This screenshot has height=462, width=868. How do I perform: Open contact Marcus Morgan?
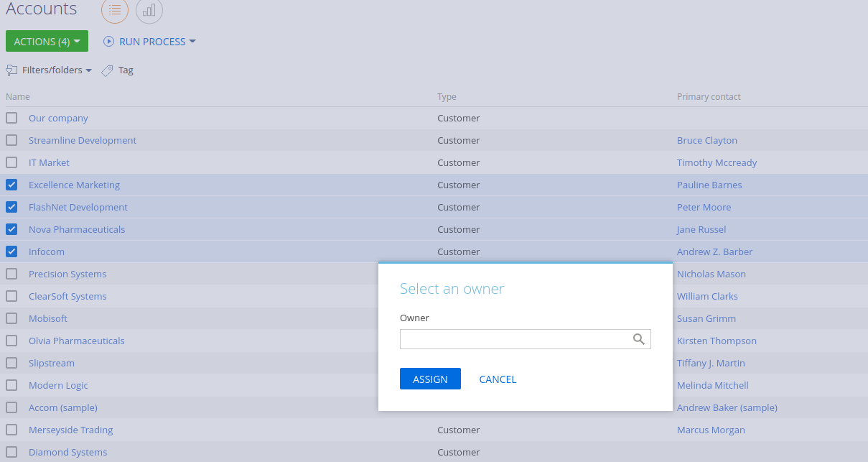[711, 430]
